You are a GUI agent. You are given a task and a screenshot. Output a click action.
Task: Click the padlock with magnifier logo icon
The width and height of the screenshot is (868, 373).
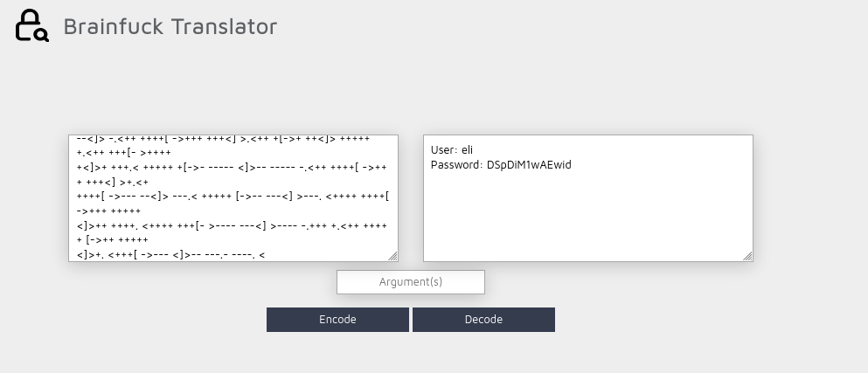pyautogui.click(x=31, y=25)
